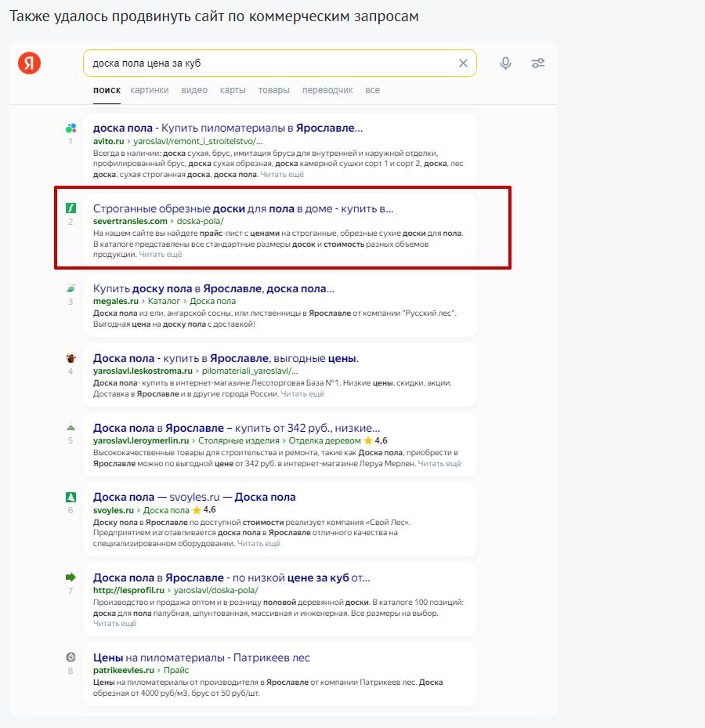Expand the svoyles snippet Читать ещё
This screenshot has height=728, width=705.
coord(258,543)
